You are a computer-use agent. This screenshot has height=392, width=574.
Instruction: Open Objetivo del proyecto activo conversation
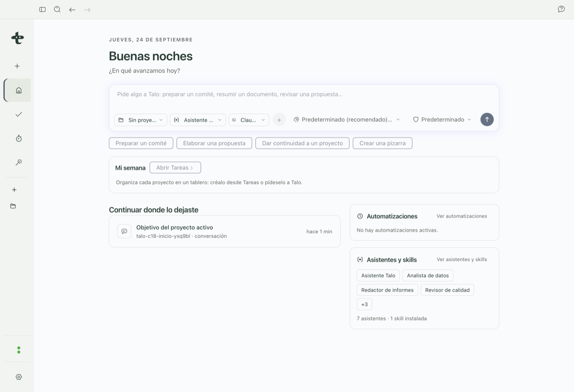coord(225,231)
